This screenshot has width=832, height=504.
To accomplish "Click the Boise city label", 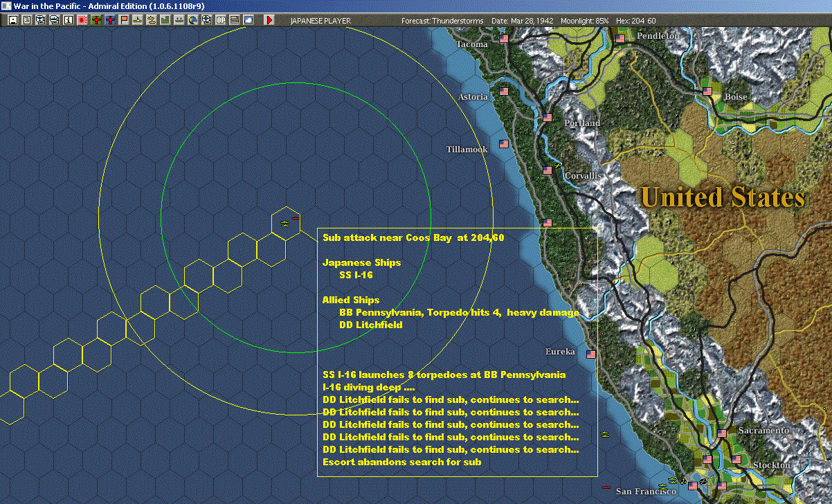I will coord(736,97).
